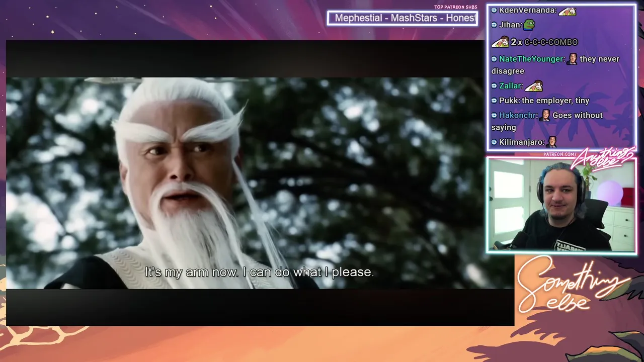Click the badge before NateTheYounger
The image size is (644, 362).
coord(494,59)
